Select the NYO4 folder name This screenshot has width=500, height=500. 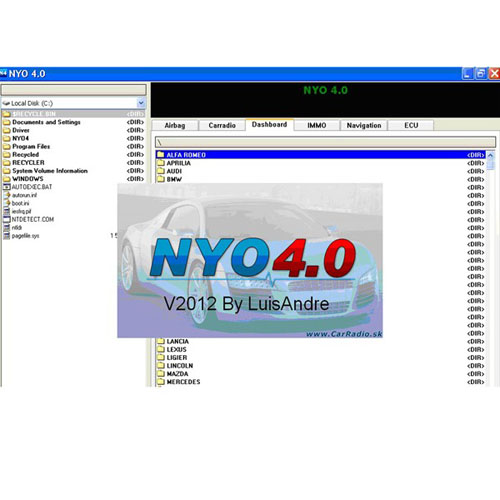point(20,138)
